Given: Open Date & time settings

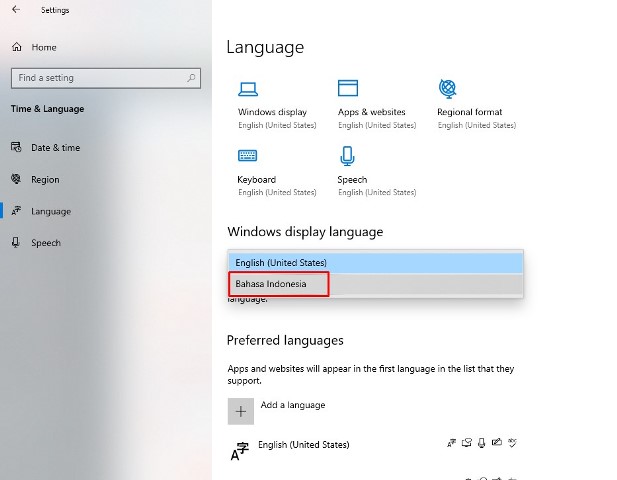Looking at the screenshot, I should click(55, 148).
